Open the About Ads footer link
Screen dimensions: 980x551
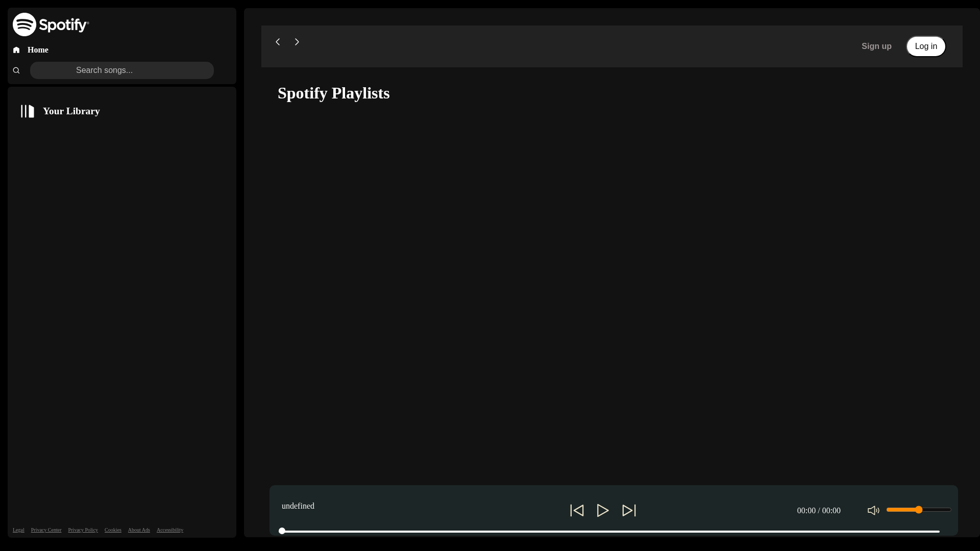point(139,530)
